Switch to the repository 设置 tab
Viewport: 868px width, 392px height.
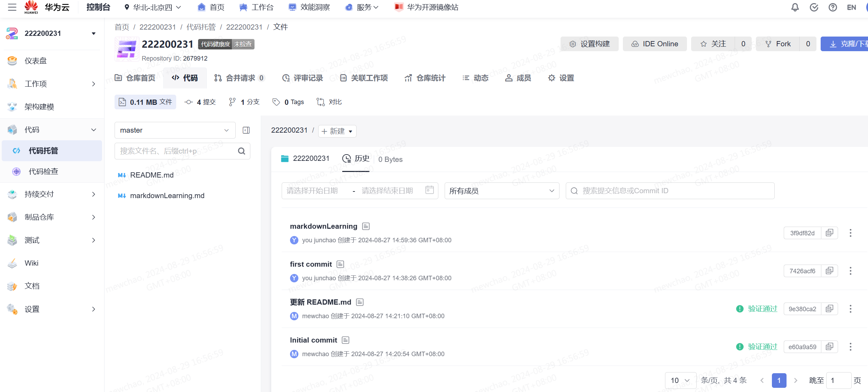[561, 78]
